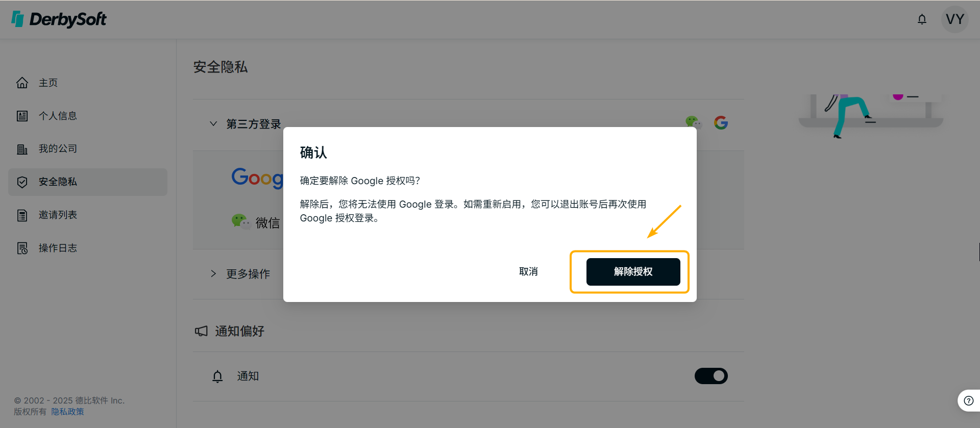Click the 个人信息 profile icon
980x428 pixels.
coord(22,116)
